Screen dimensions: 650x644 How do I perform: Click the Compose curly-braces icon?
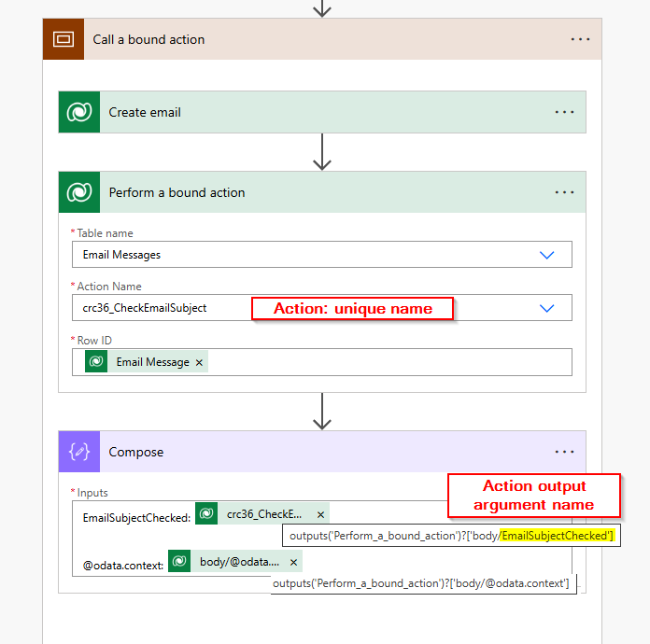(x=79, y=452)
